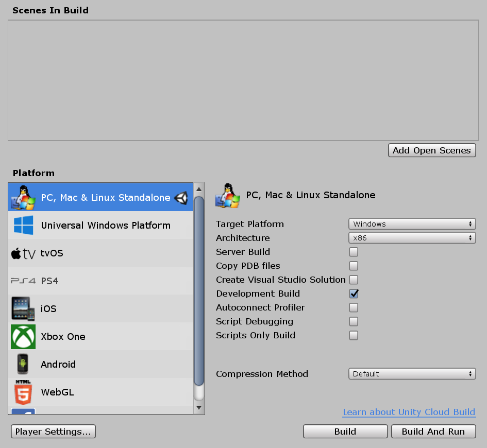Uncheck the Development Build checkbox
This screenshot has height=448, width=487.
point(354,294)
